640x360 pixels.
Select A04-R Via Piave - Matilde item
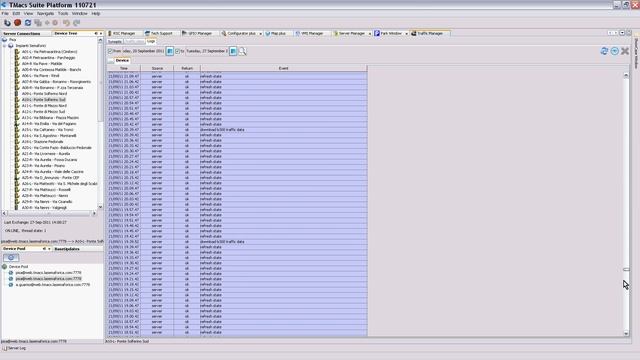point(42,64)
